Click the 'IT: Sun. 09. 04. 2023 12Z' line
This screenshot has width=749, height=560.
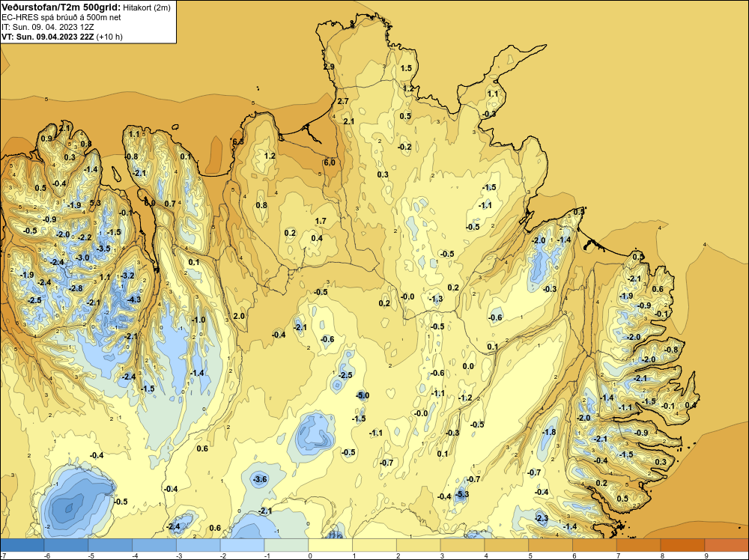(x=47, y=27)
